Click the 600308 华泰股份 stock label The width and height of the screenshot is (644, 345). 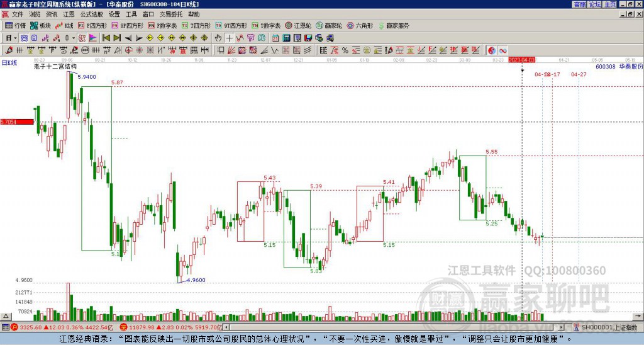[x=619, y=66]
